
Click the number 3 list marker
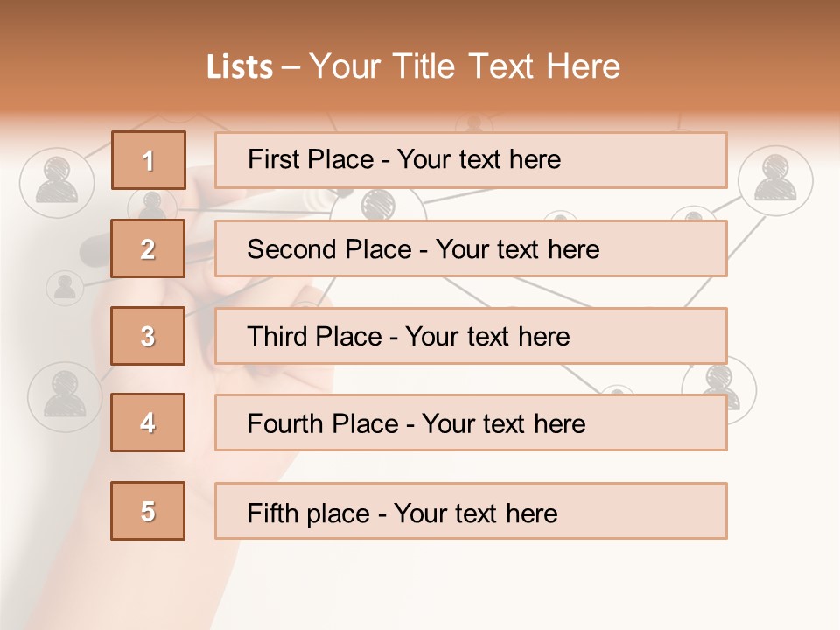click(148, 336)
